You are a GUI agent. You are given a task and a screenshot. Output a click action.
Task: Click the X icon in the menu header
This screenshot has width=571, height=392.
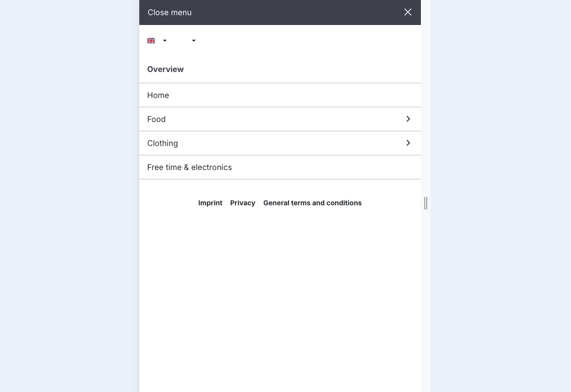click(408, 12)
